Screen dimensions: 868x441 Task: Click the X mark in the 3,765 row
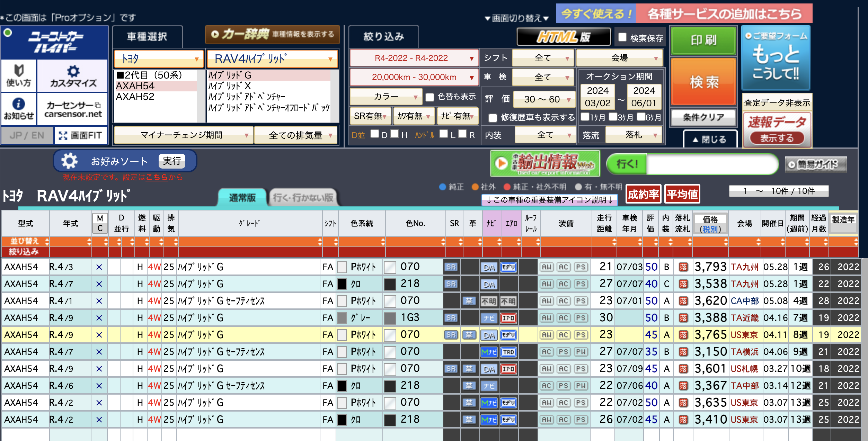point(99,335)
